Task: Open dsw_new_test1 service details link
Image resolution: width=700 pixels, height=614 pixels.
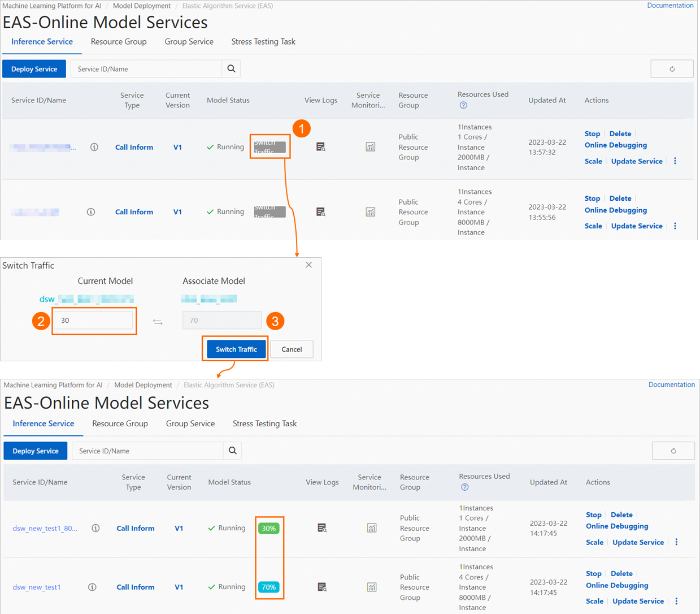Action: pyautogui.click(x=36, y=587)
